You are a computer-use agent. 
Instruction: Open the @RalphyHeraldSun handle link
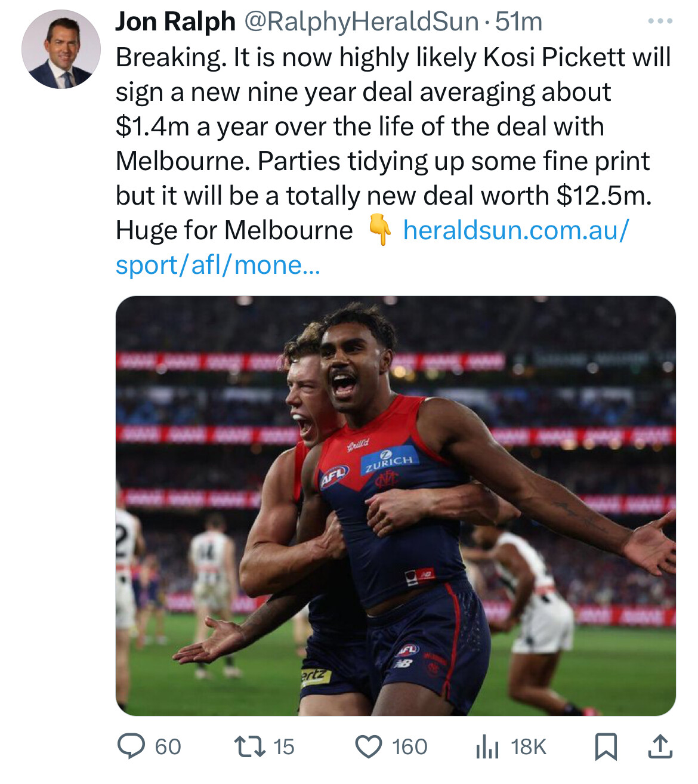(361, 22)
